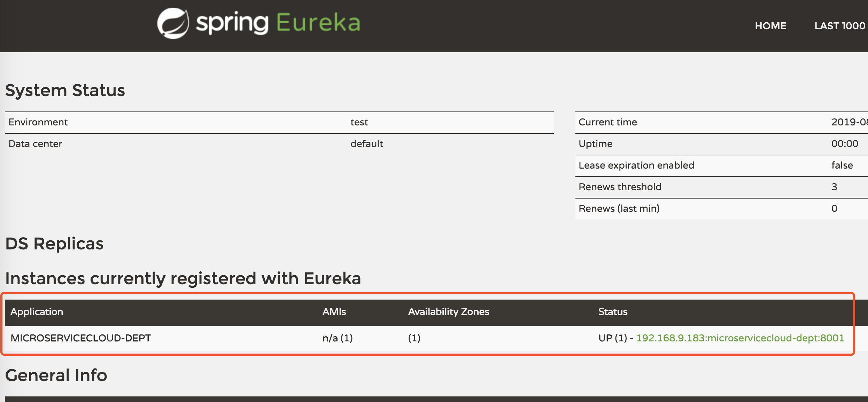Viewport: 868px width, 402px height.
Task: Click the General Info heading
Action: pos(56,376)
